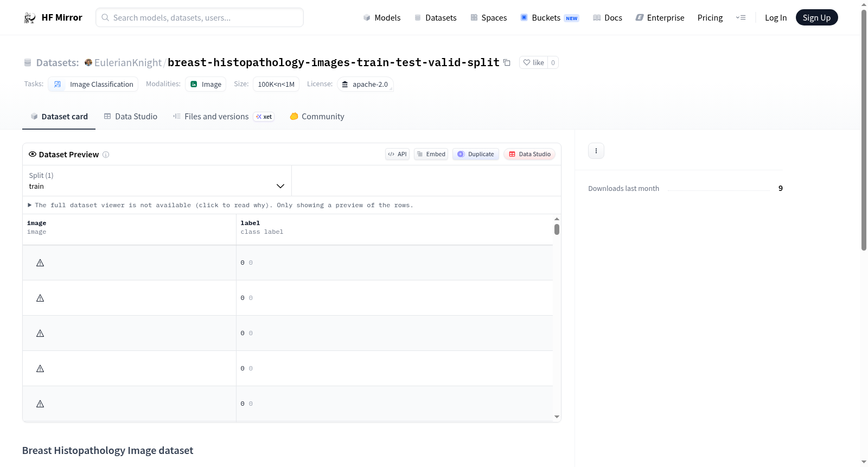Click the Sign Up button
This screenshot has height=467, width=868.
tap(816, 17)
